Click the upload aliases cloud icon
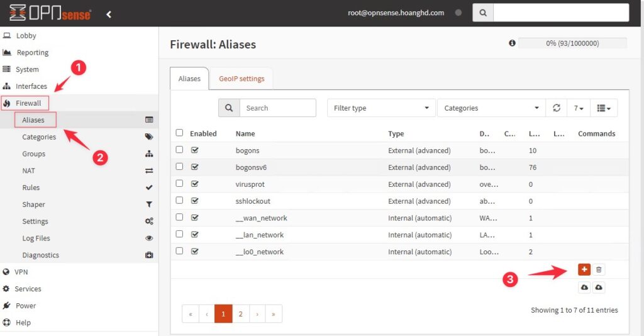 [x=599, y=287]
